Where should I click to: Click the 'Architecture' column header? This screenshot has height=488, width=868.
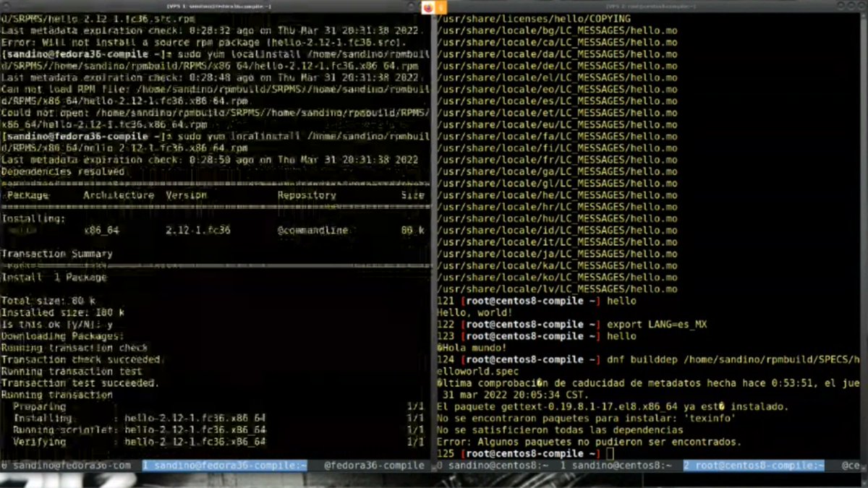[119, 195]
